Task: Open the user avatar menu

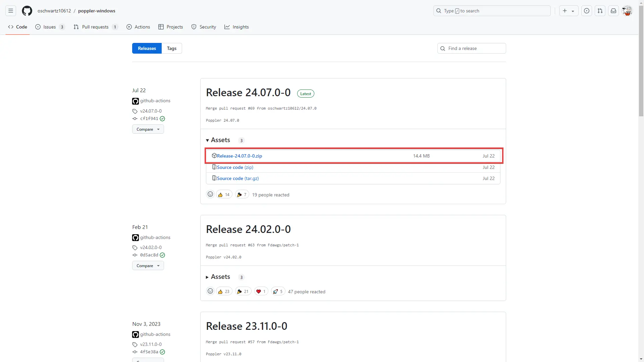Action: coord(627,11)
